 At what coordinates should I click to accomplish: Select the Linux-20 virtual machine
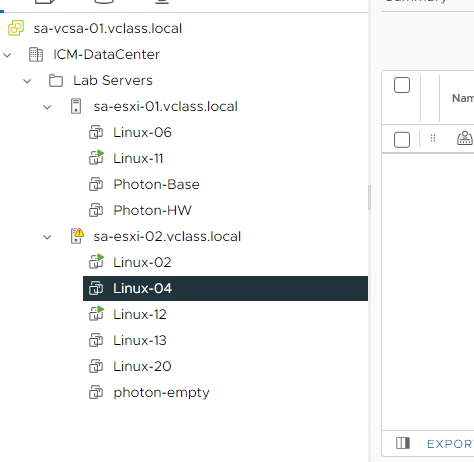[142, 366]
